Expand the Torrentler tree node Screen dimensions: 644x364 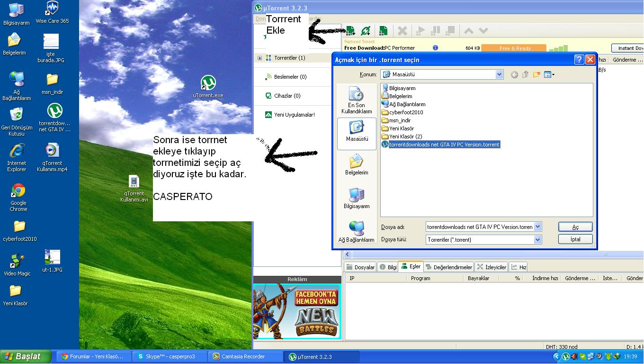[x=259, y=58]
